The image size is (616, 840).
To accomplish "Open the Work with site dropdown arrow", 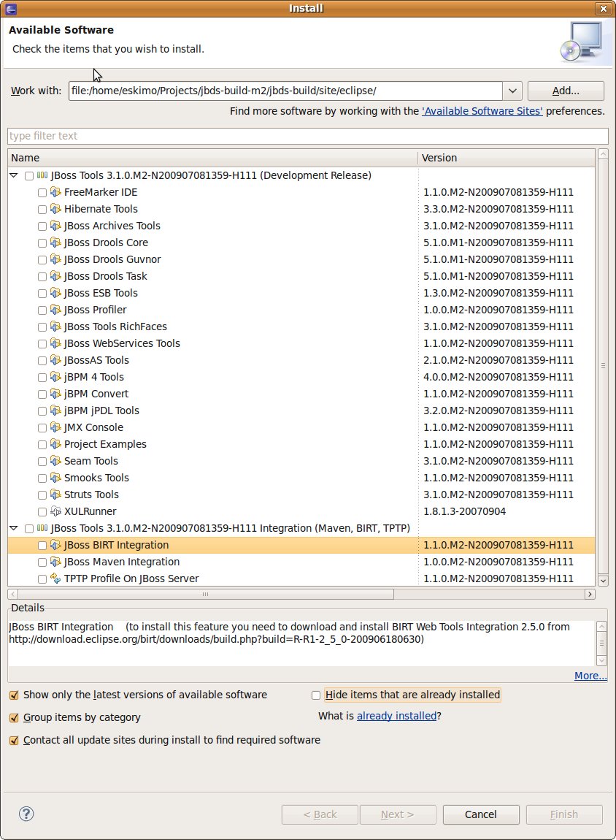I will click(512, 91).
